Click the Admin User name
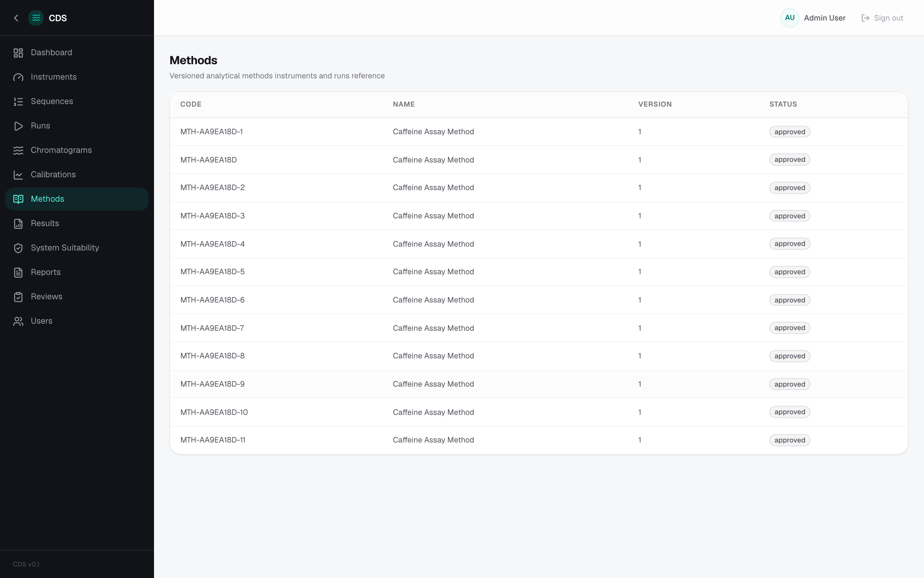 (824, 18)
